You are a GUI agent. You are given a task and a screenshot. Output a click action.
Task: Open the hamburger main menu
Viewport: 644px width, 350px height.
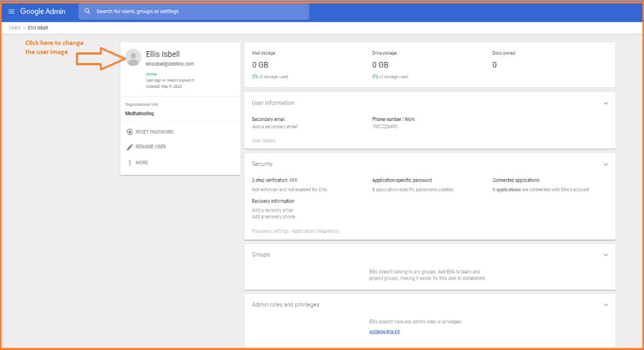[x=12, y=11]
